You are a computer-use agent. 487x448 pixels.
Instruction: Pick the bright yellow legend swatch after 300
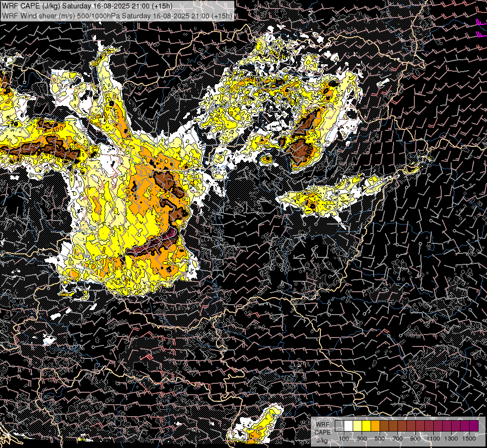tap(367, 426)
